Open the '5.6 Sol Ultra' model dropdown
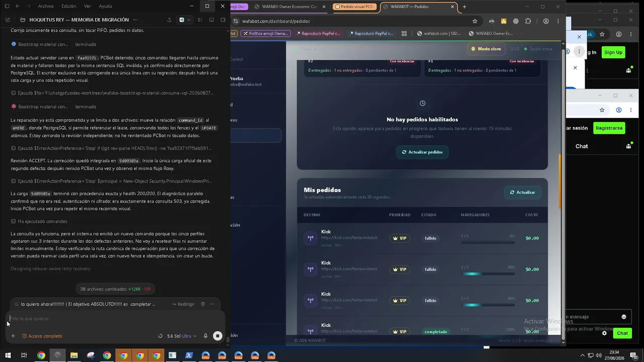The height and width of the screenshot is (362, 644). click(182, 336)
